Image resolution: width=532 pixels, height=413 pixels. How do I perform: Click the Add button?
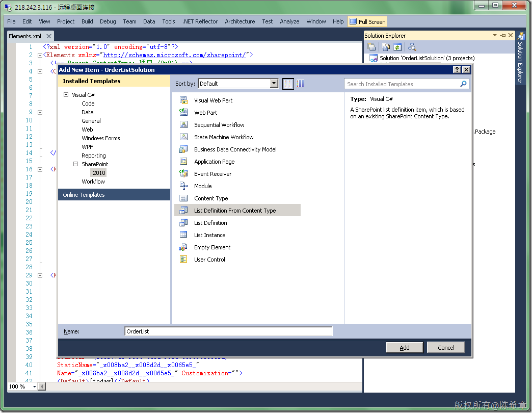coord(405,348)
